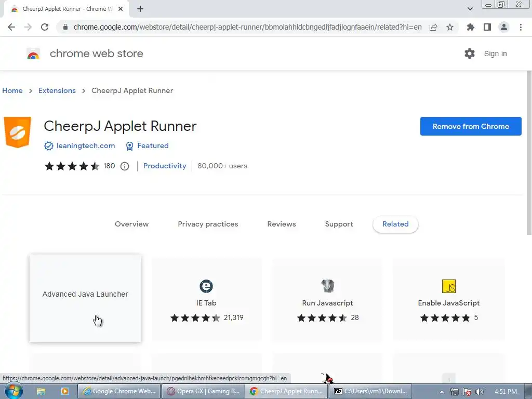Select the Related tab

click(x=395, y=224)
